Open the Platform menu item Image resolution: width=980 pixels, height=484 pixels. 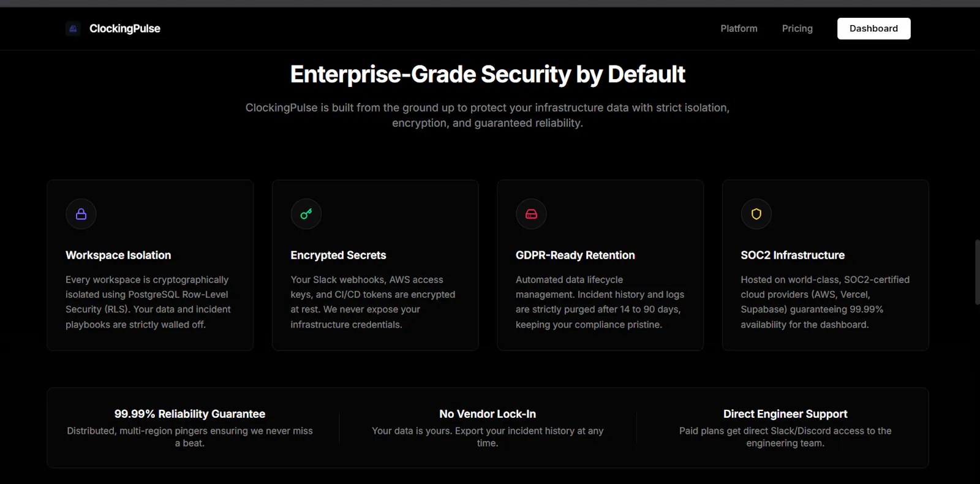[x=739, y=29]
